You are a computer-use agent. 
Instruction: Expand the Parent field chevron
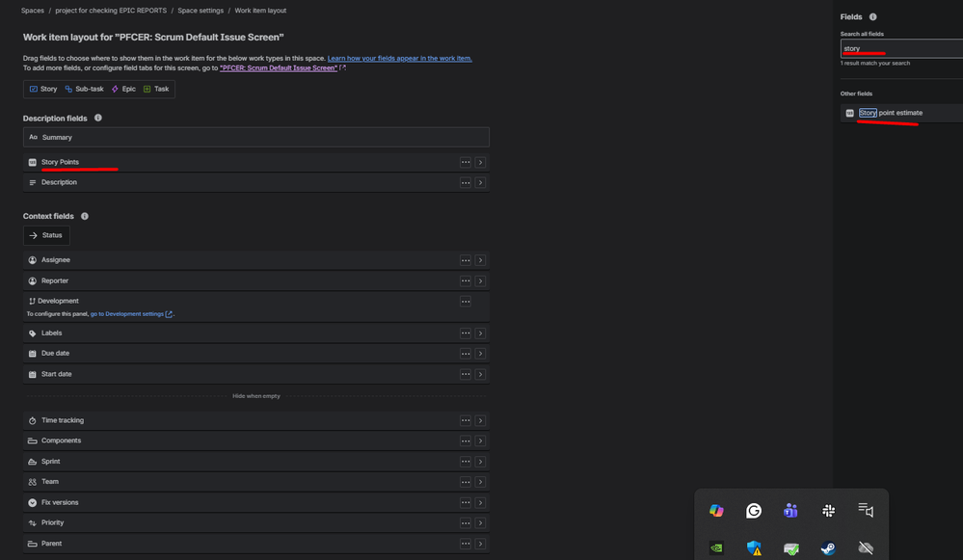[x=481, y=543]
